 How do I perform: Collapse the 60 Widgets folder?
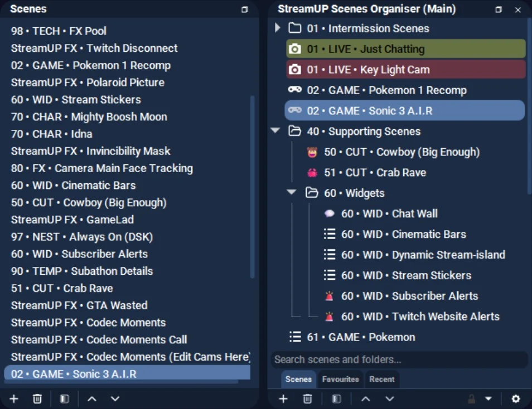point(292,192)
